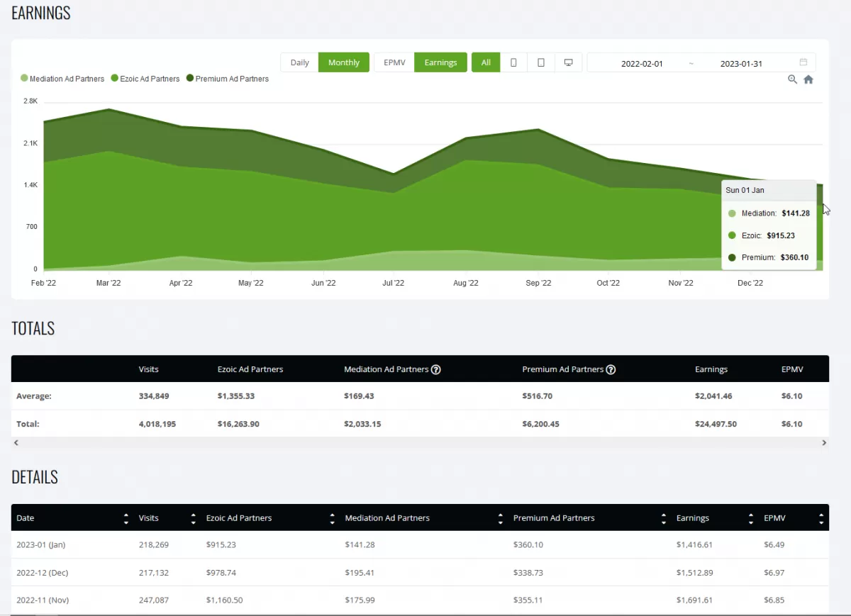This screenshot has width=851, height=616.
Task: Activate the chart zoom magnifier icon
Action: (793, 79)
